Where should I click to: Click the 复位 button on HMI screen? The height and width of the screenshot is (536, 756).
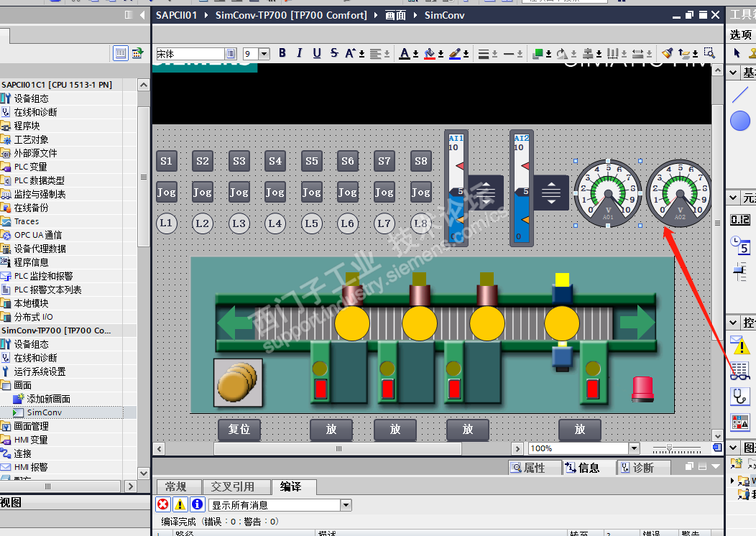point(239,430)
